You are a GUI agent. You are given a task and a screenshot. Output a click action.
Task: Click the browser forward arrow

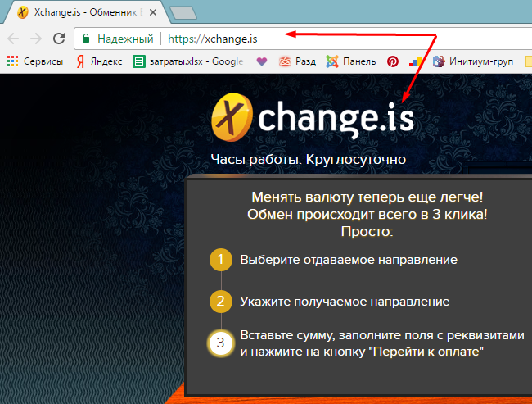[x=36, y=39]
